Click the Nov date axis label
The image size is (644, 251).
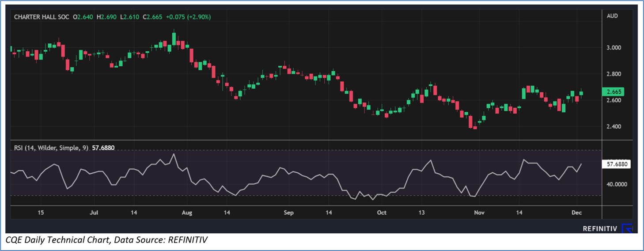coord(479,213)
